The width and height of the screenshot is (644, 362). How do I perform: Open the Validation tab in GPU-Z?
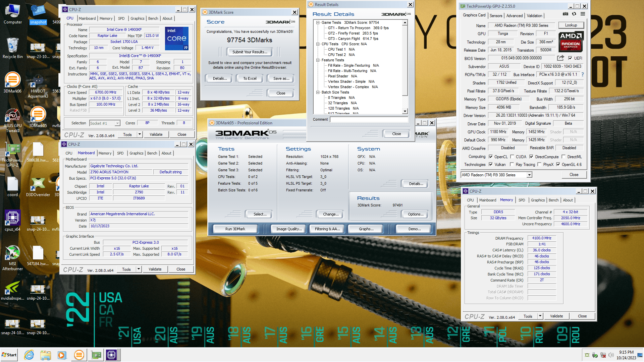(x=534, y=16)
